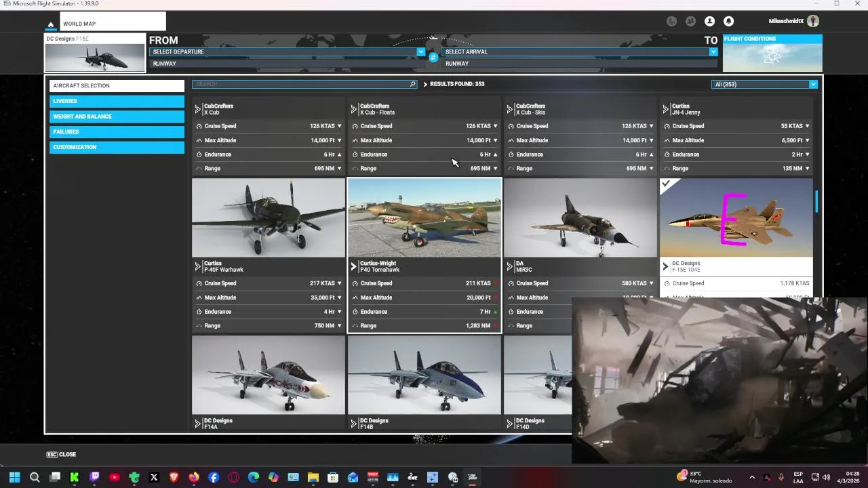Open Microsoft Store from the taskbar
The width and height of the screenshot is (868, 488).
pyautogui.click(x=333, y=477)
